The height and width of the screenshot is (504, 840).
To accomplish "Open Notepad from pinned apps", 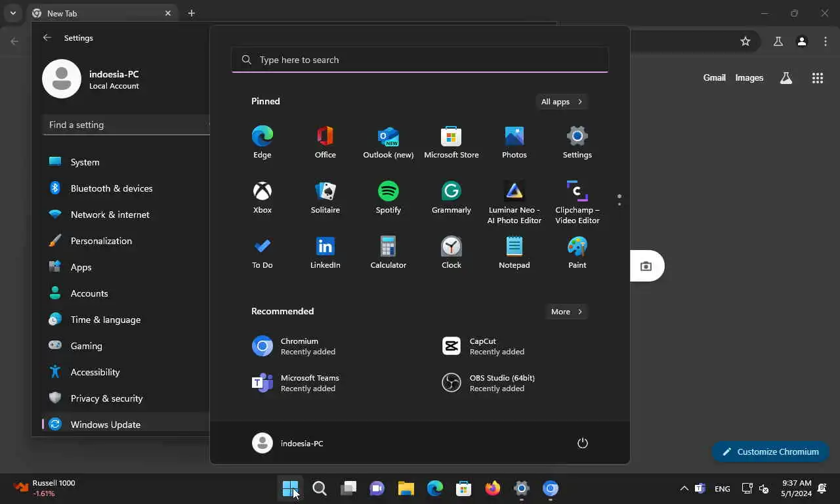I will 514,253.
